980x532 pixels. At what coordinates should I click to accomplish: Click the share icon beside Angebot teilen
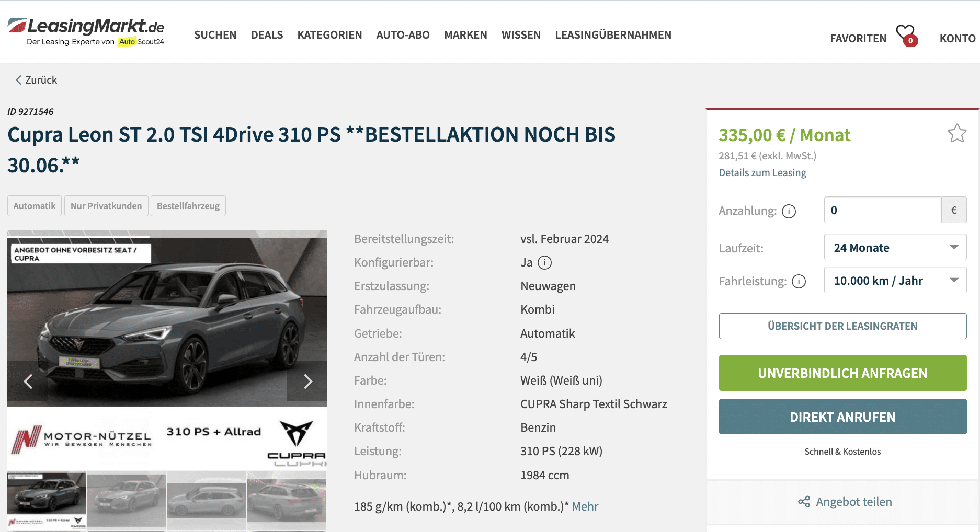[x=804, y=502]
